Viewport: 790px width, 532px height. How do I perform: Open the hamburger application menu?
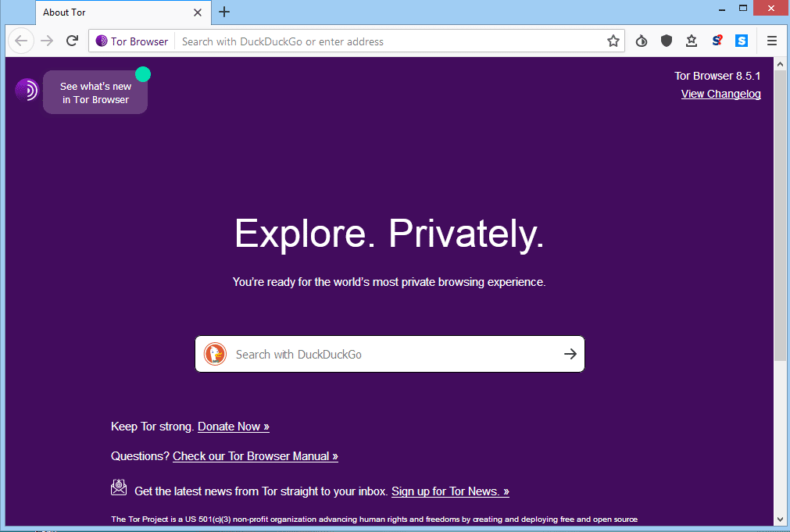pyautogui.click(x=772, y=41)
